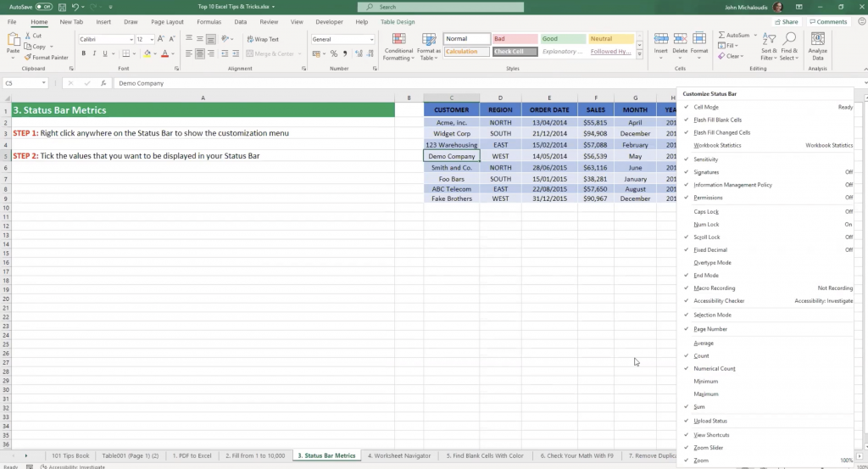This screenshot has height=469, width=868.
Task: Click the Borders icon
Action: tap(126, 53)
